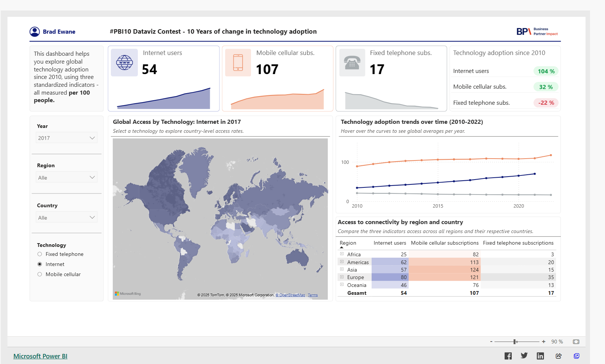Click the share arrow icon
605x364 pixels.
click(559, 356)
